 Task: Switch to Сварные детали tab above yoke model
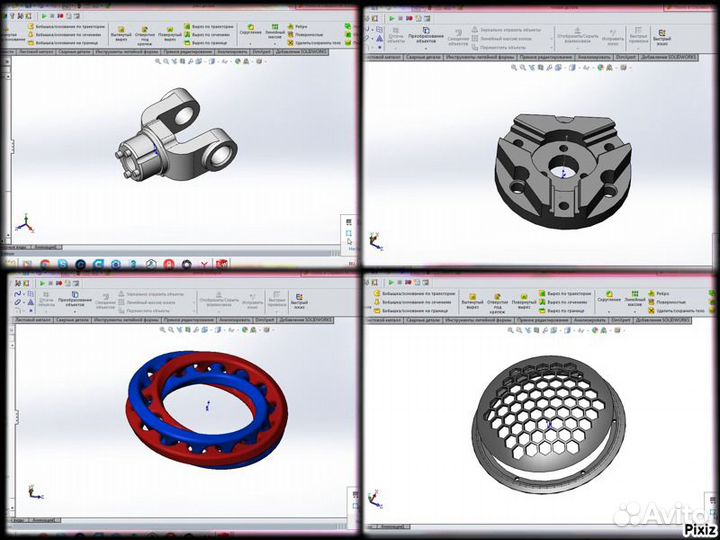tap(67, 51)
